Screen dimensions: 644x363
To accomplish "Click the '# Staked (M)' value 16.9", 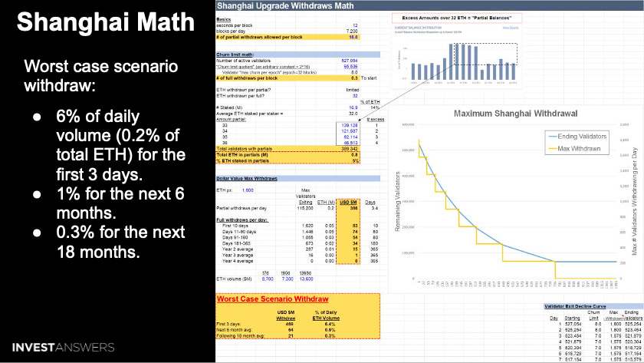I will 353,107.
